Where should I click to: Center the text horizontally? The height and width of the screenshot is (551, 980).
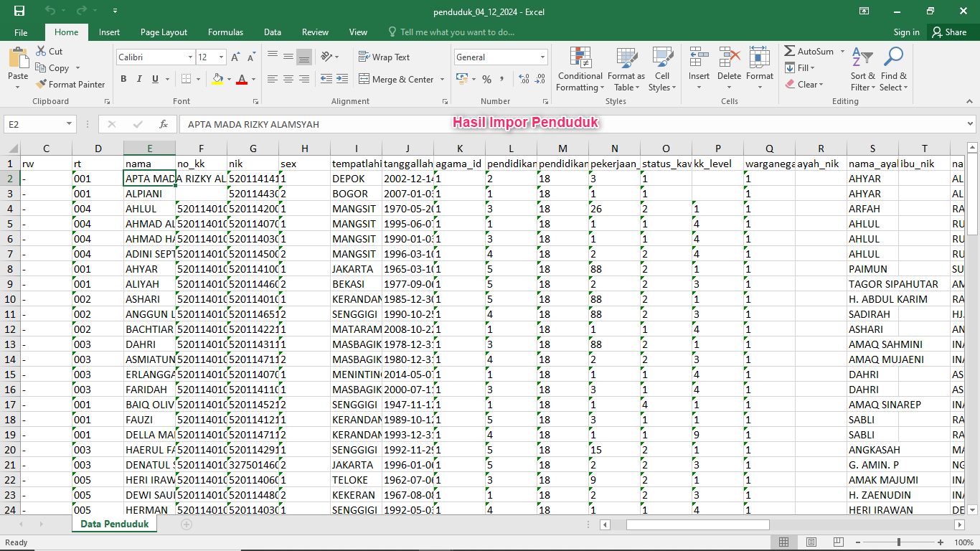point(288,79)
